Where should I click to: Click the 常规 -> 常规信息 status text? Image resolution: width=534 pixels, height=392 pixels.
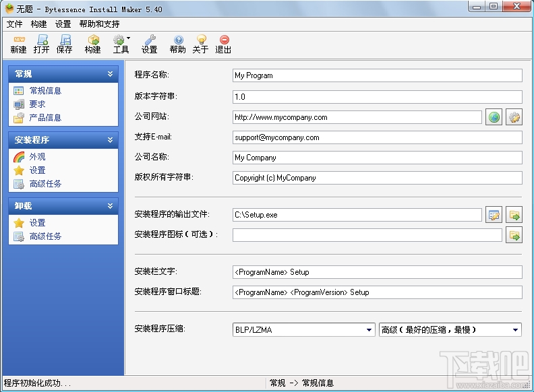pyautogui.click(x=302, y=383)
